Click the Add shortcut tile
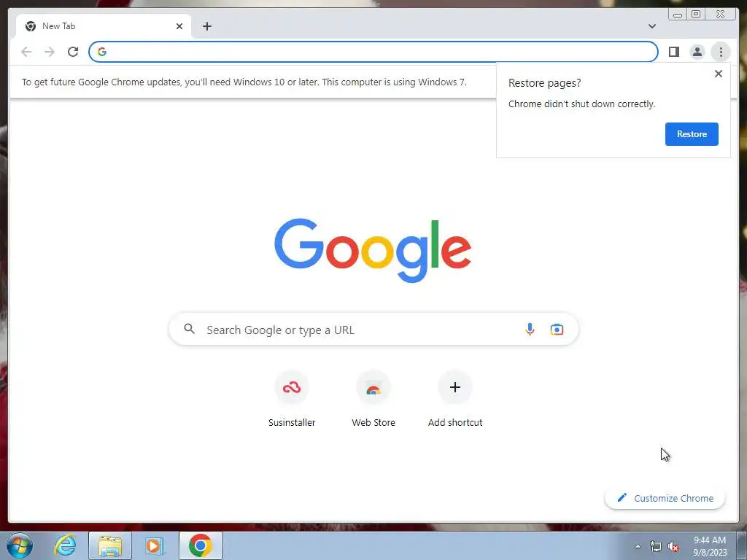The height and width of the screenshot is (560, 747). [x=455, y=399]
